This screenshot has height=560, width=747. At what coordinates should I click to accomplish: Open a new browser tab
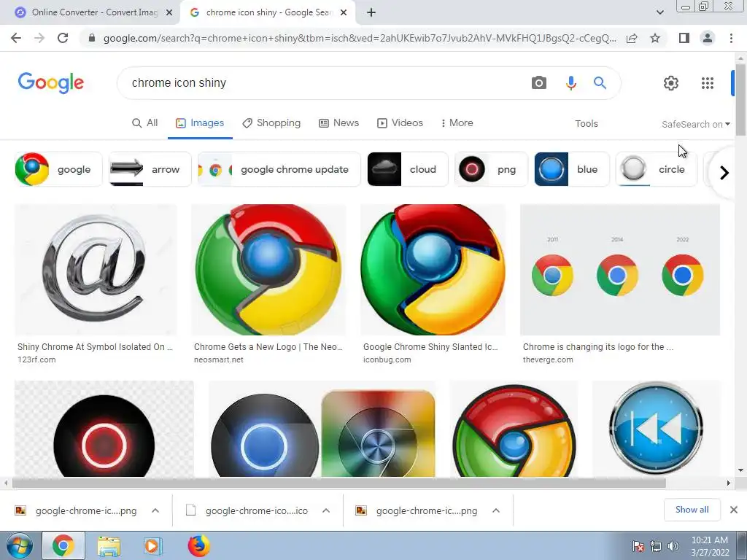coord(371,12)
